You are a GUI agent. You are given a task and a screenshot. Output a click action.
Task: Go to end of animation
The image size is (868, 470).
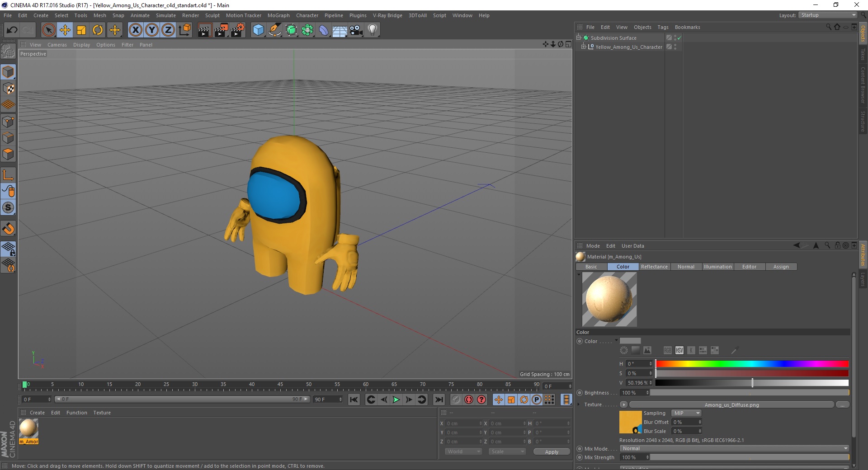click(x=439, y=399)
